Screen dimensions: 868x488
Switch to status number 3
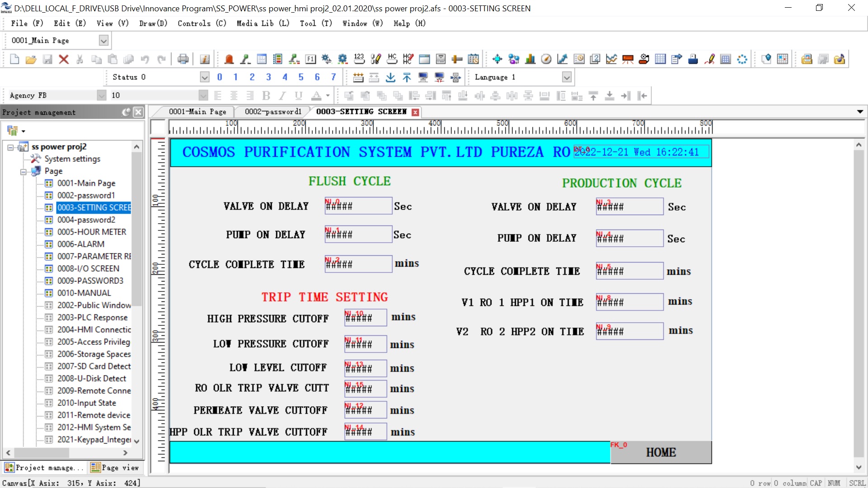[x=269, y=77]
